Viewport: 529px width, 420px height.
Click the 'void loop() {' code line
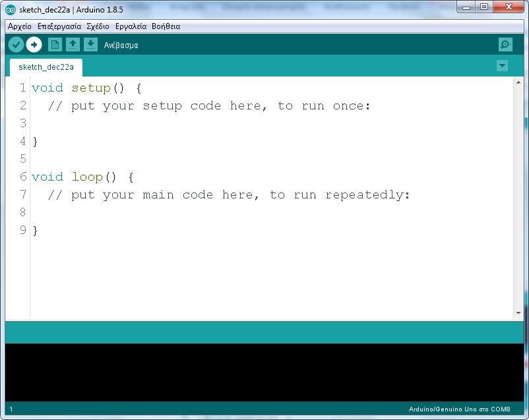[82, 177]
